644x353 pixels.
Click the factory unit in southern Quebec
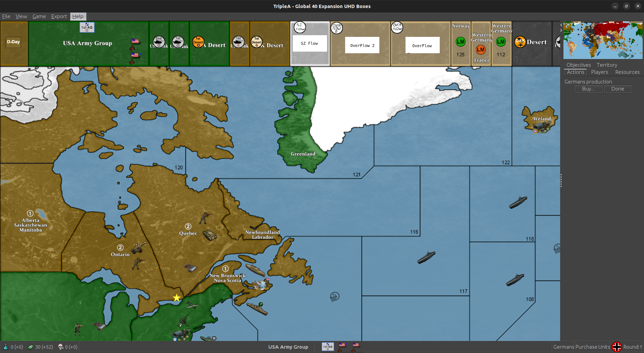(x=190, y=268)
